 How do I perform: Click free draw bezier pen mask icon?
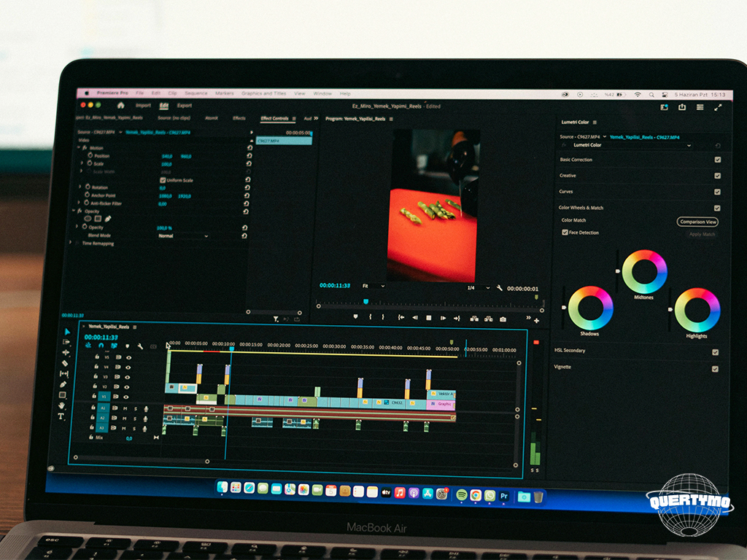[x=108, y=219]
